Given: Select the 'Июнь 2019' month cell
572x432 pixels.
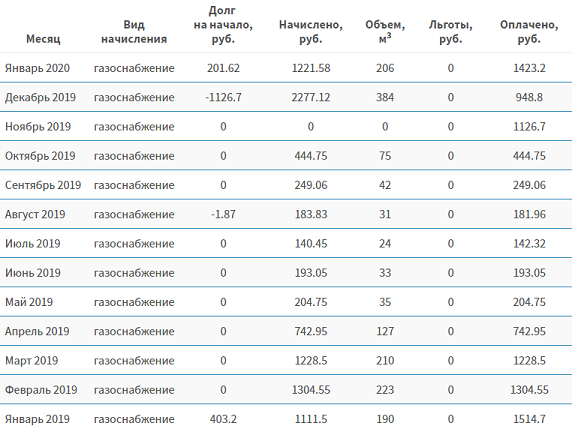Looking at the screenshot, I should point(33,273).
